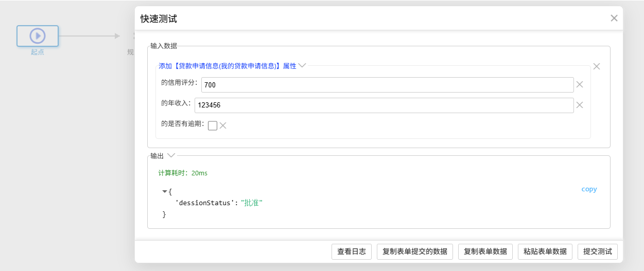Remove the 的是否有逾期 field row

[x=223, y=125]
